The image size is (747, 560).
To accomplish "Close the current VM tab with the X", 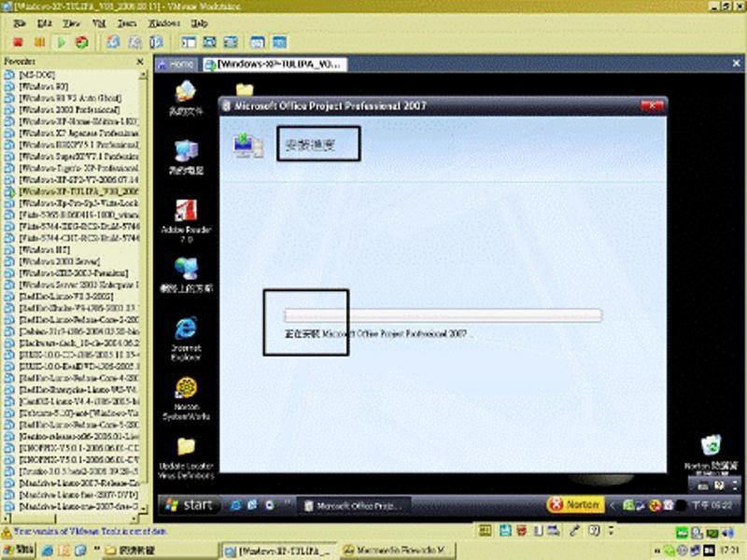I will tap(736, 63).
